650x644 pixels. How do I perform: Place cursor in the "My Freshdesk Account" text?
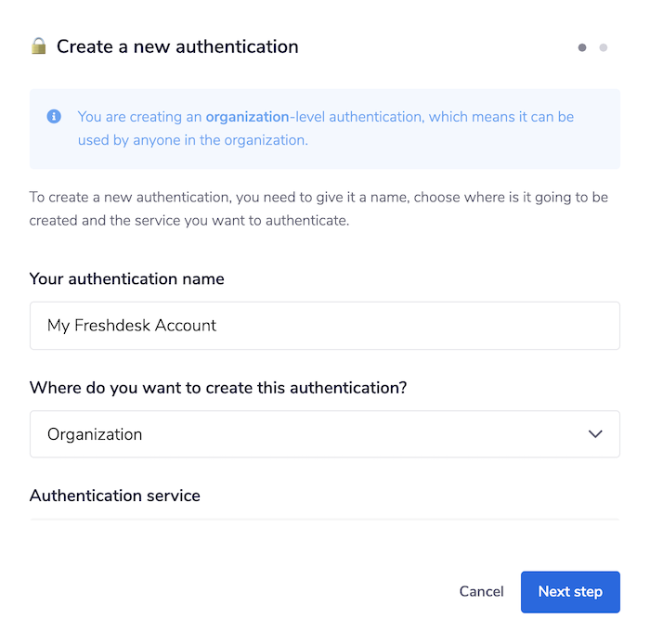click(x=132, y=326)
